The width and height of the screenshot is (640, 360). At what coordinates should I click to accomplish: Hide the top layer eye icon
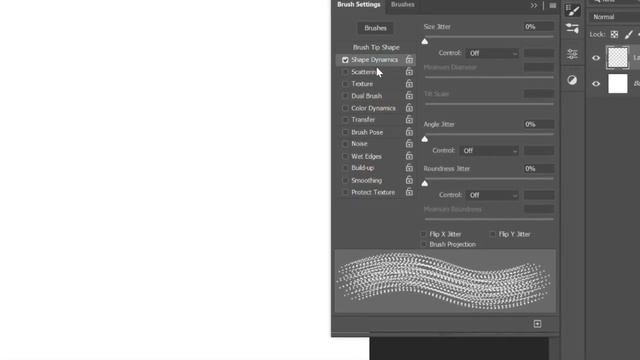point(596,58)
